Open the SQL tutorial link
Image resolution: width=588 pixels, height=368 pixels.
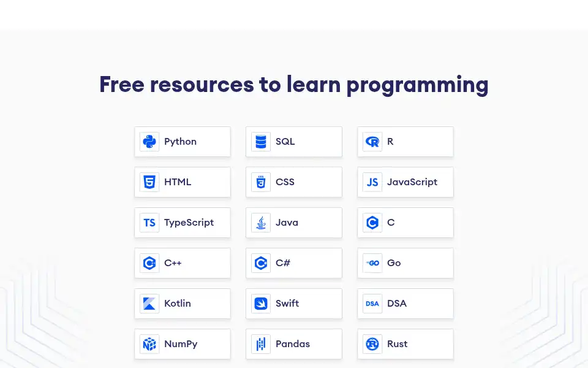pyautogui.click(x=294, y=142)
